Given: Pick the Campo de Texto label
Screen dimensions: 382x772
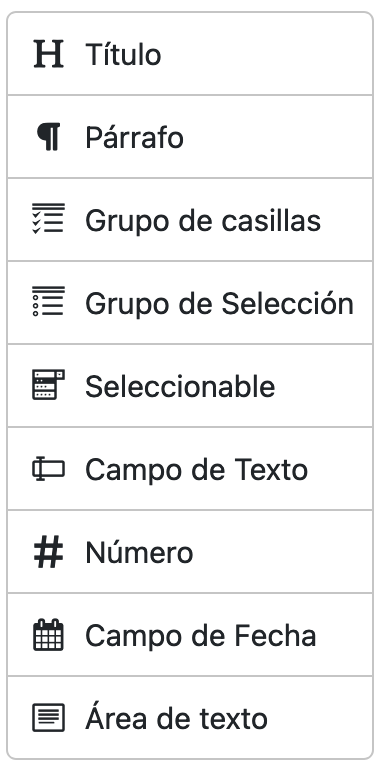Looking at the screenshot, I should (197, 470).
